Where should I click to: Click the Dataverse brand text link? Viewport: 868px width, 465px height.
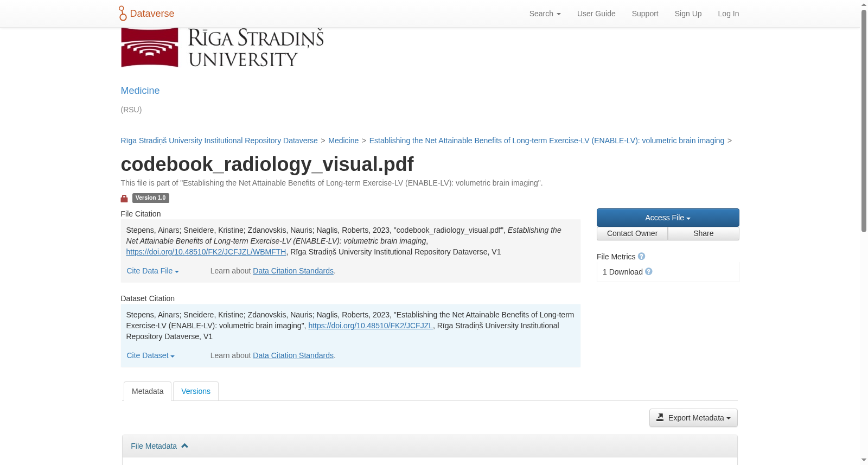point(152,14)
